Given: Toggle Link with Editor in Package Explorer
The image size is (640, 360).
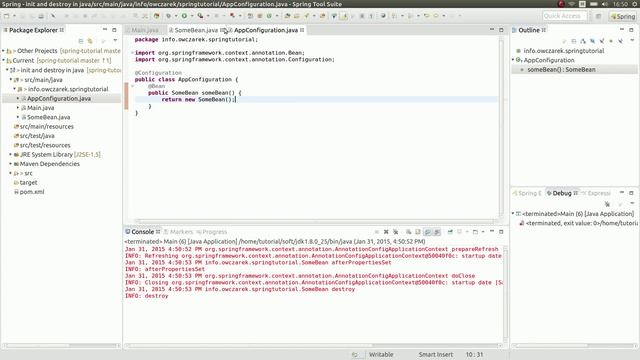Looking at the screenshot, I should (90, 41).
